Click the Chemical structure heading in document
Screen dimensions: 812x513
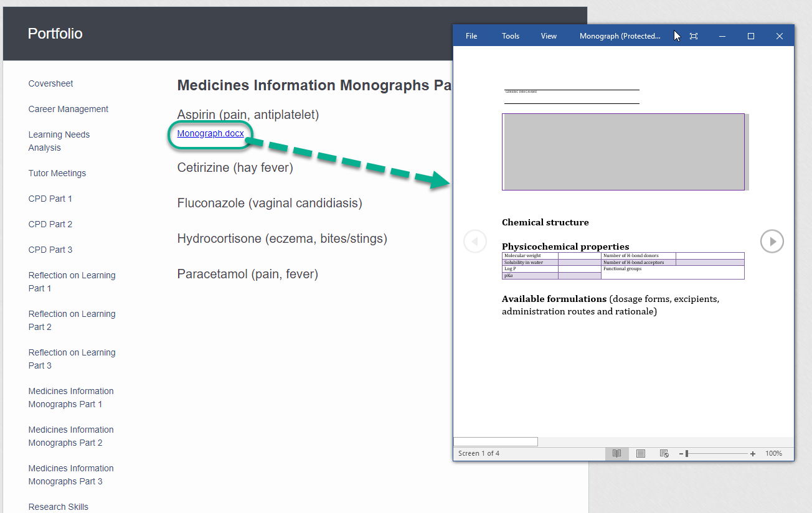coord(545,222)
